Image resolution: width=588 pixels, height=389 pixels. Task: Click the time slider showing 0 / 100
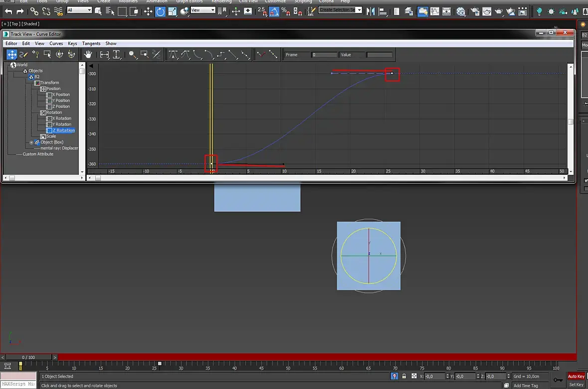click(28, 358)
